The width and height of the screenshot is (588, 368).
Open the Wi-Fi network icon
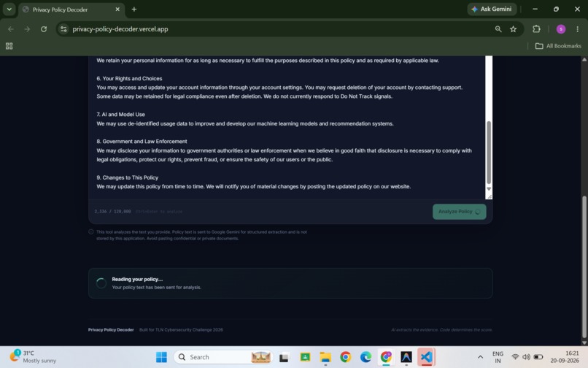coord(515,357)
